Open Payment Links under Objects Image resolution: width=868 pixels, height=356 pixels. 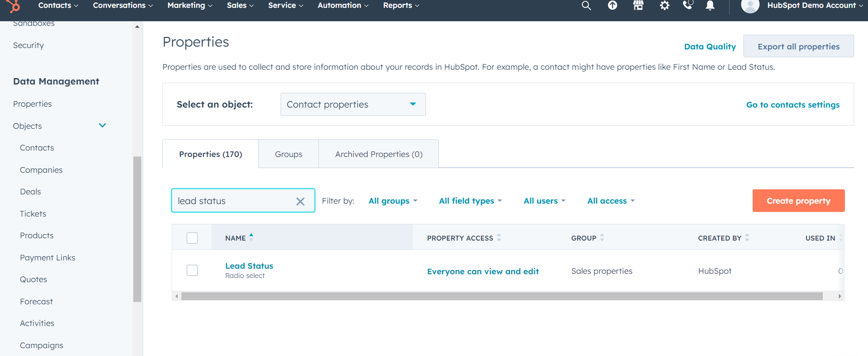tap(48, 258)
